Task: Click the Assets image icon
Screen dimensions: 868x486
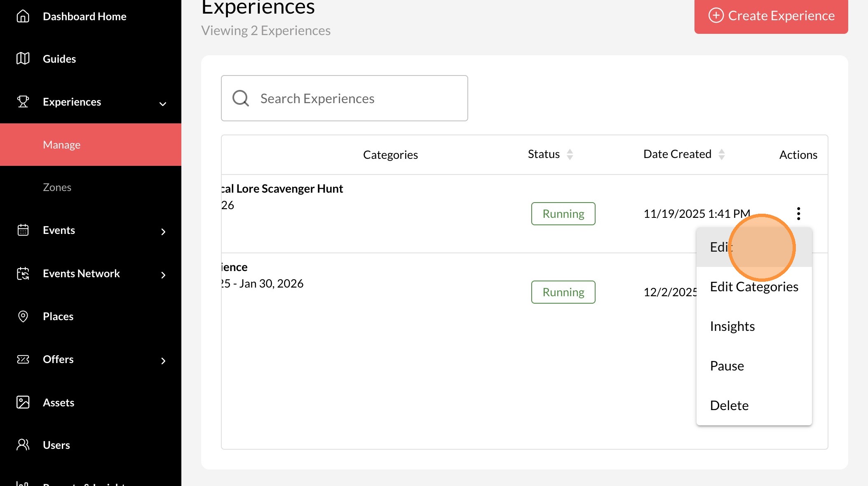Action: pos(23,402)
